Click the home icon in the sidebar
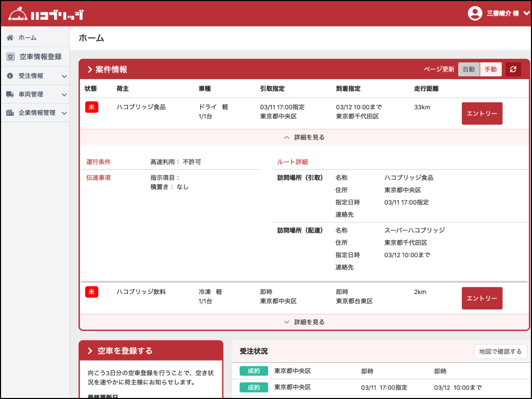This screenshot has height=399, width=532. click(x=9, y=37)
